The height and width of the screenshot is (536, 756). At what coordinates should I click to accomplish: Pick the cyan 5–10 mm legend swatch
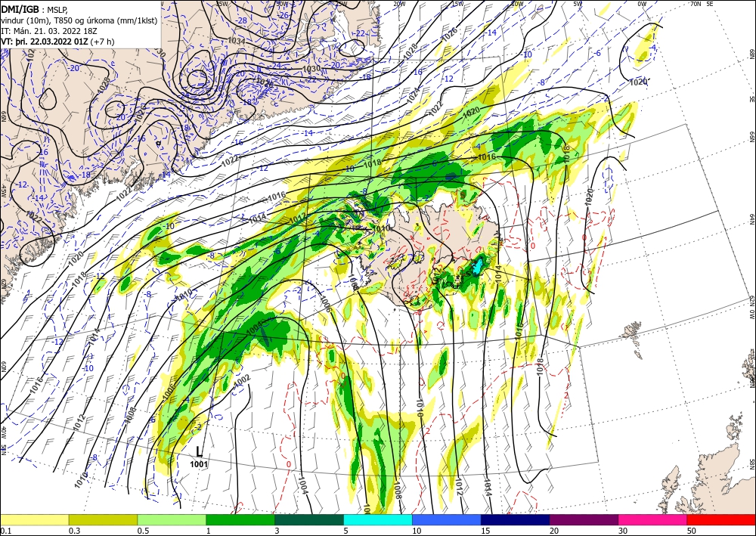coord(378,519)
